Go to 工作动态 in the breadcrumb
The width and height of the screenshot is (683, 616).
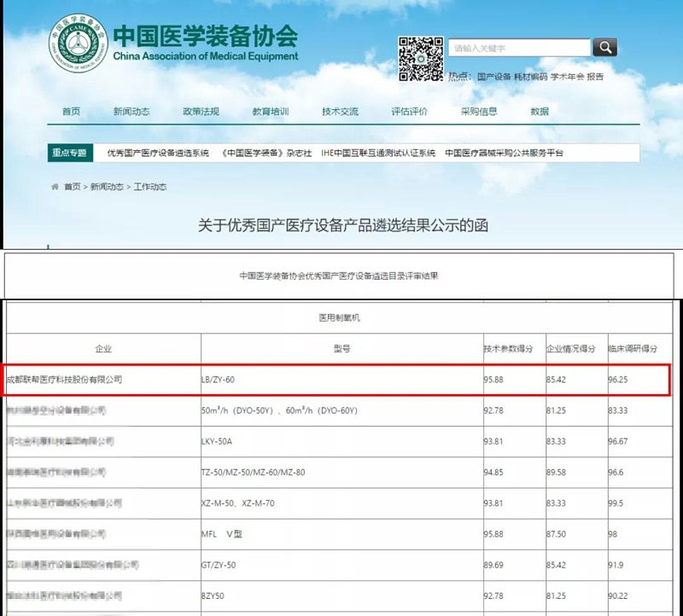pos(150,187)
